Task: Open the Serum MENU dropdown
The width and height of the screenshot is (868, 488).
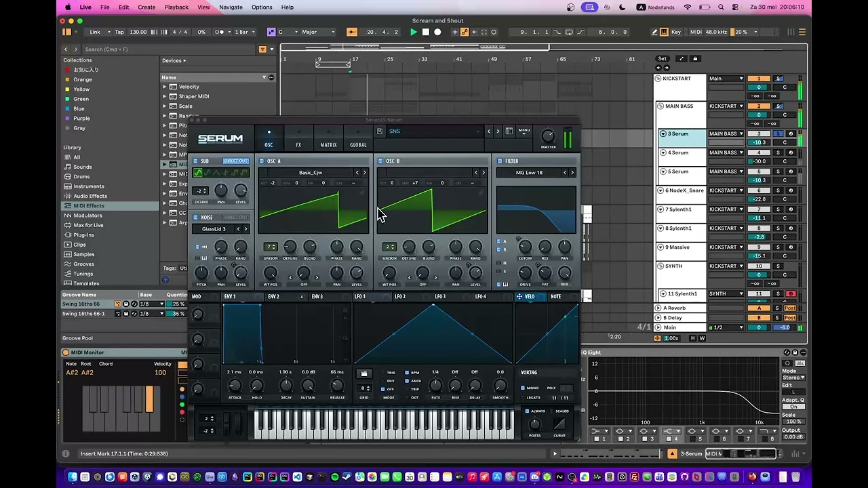Action: 524,131
